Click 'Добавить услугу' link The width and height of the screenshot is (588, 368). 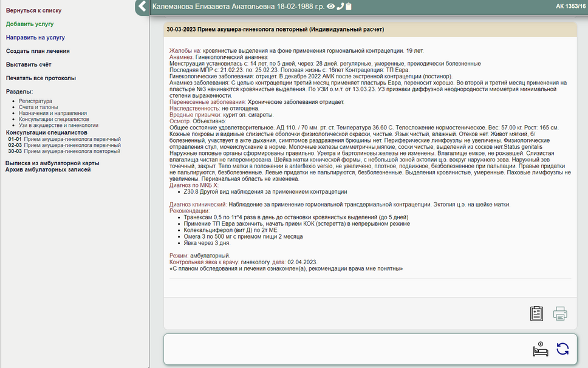click(x=30, y=24)
